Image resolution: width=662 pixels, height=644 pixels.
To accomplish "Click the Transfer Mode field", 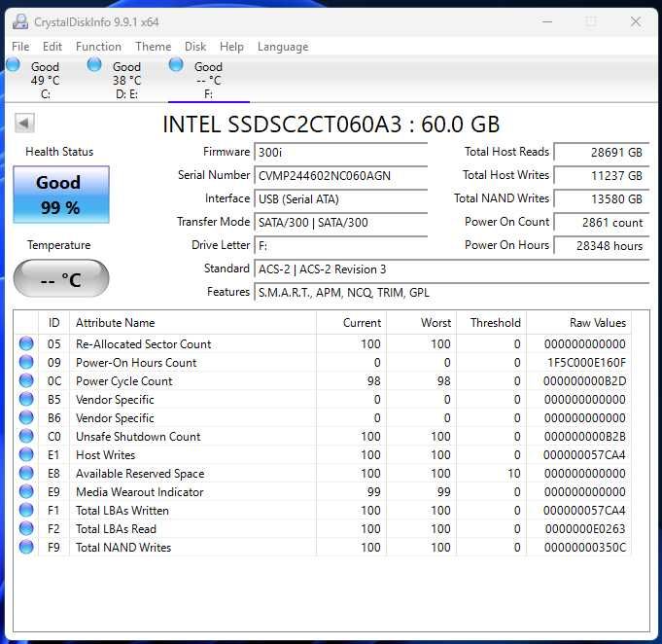I will [340, 222].
